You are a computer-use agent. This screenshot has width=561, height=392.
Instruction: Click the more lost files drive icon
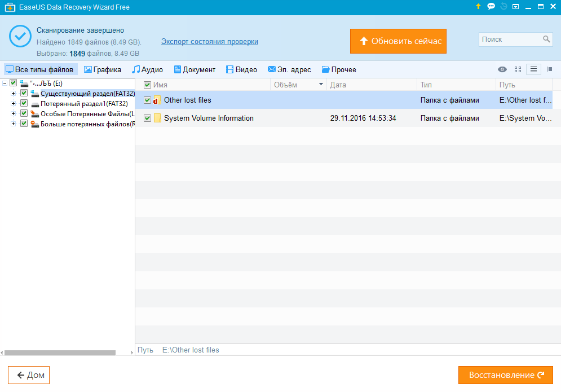[x=35, y=124]
